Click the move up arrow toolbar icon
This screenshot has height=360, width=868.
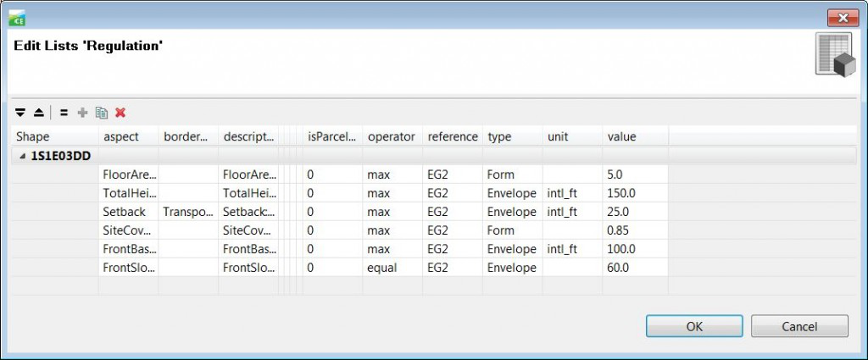pyautogui.click(x=39, y=113)
